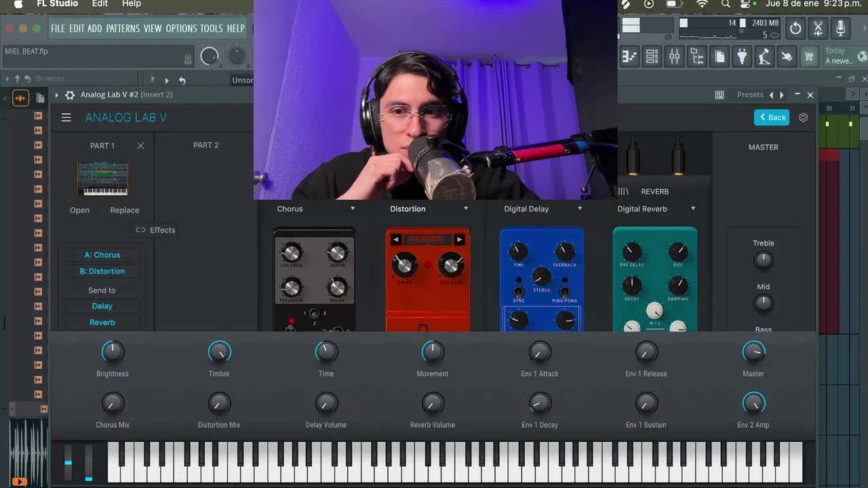
Task: Toggle the chorus pedal 1-2-3 mode switch
Action: pyautogui.click(x=314, y=314)
